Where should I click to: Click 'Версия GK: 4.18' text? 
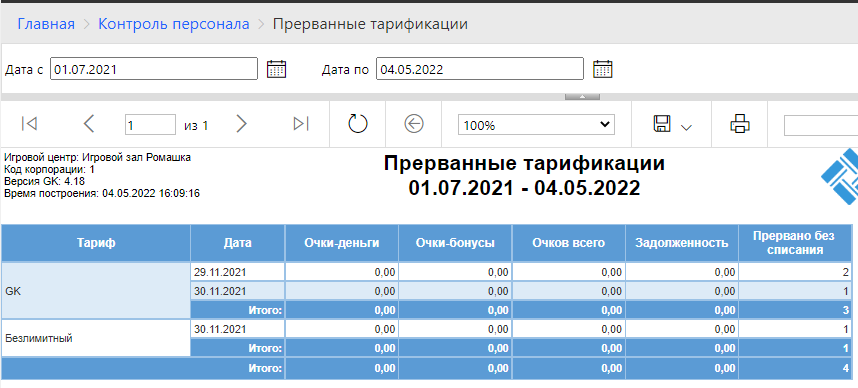pos(44,181)
